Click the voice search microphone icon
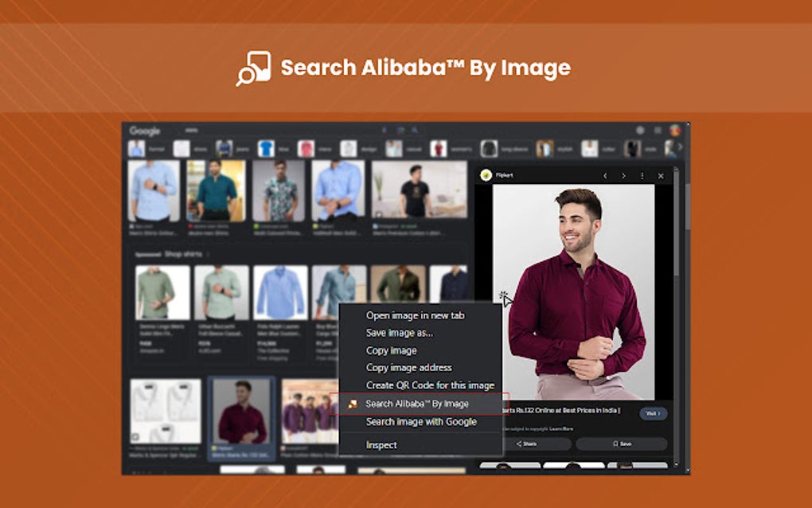 (385, 129)
